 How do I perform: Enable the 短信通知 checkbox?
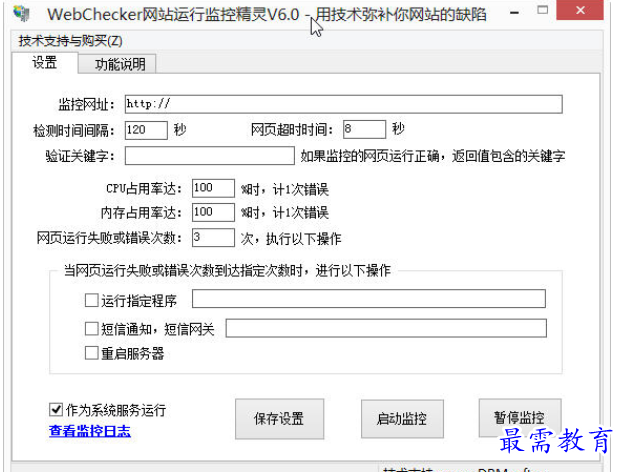pos(91,329)
